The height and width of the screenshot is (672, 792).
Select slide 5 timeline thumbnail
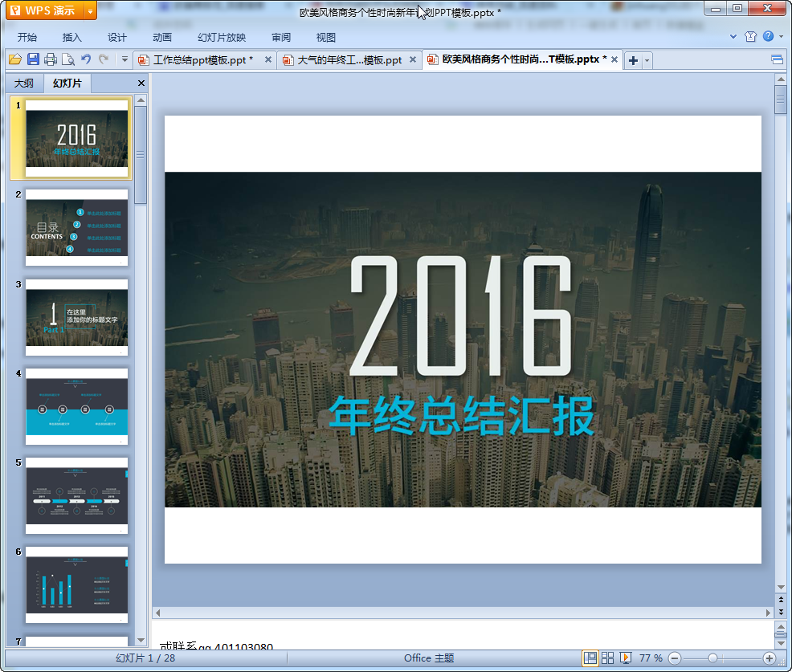77,496
